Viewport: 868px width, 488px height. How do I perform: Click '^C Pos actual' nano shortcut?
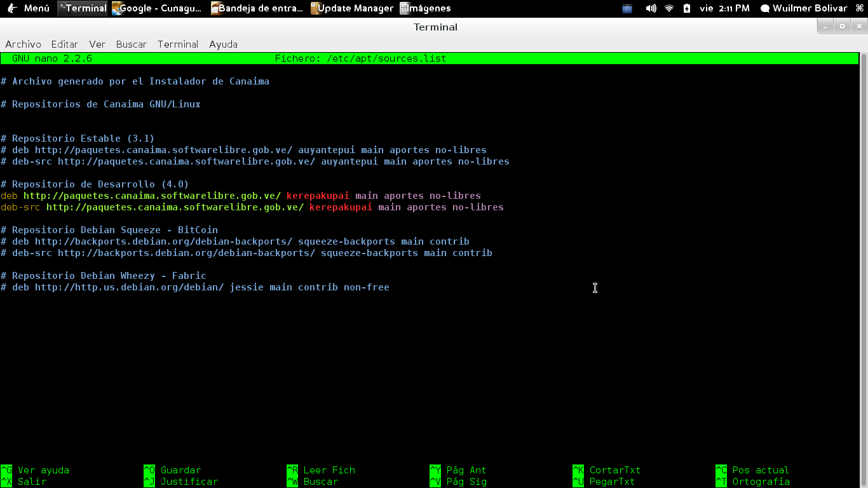point(752,470)
